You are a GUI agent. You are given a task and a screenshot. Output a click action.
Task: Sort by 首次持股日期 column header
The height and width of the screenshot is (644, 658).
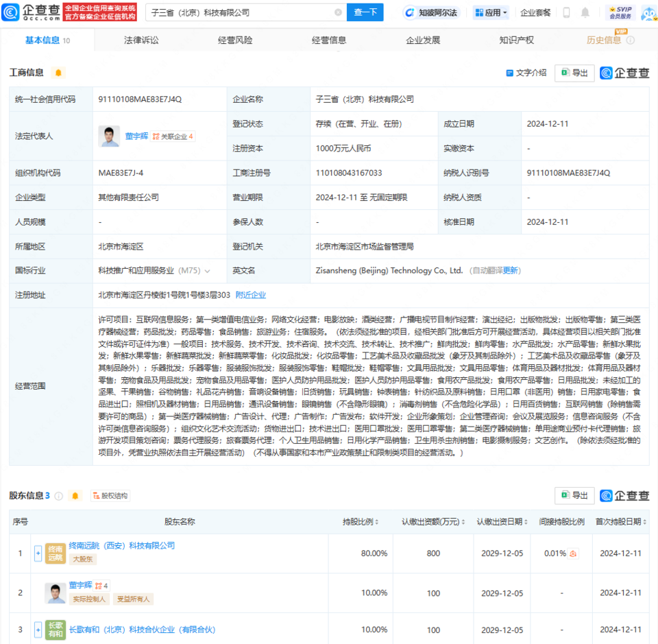[620, 522]
